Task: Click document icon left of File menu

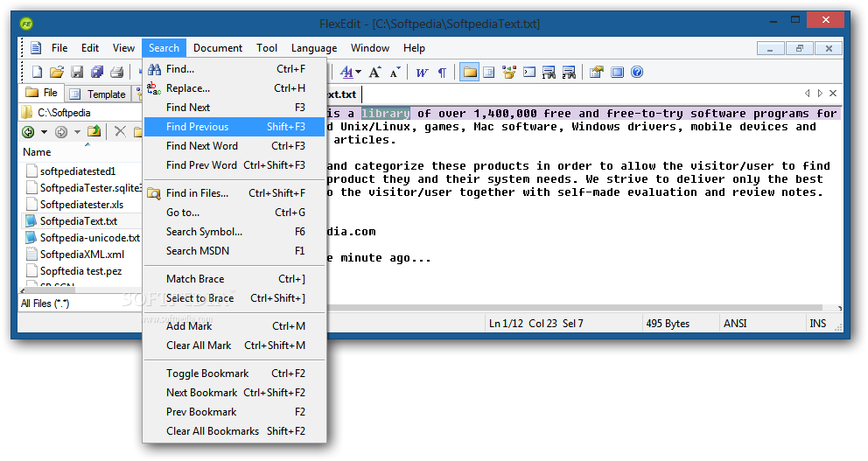Action: [36, 47]
